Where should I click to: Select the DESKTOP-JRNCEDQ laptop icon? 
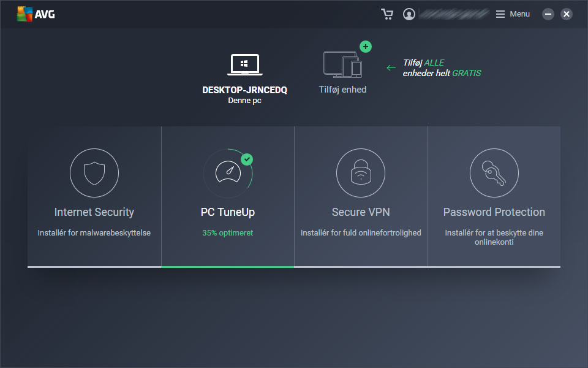tap(244, 64)
